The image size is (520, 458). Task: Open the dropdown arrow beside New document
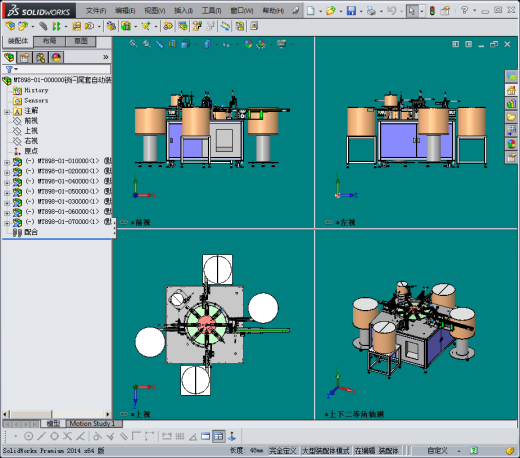(x=320, y=11)
